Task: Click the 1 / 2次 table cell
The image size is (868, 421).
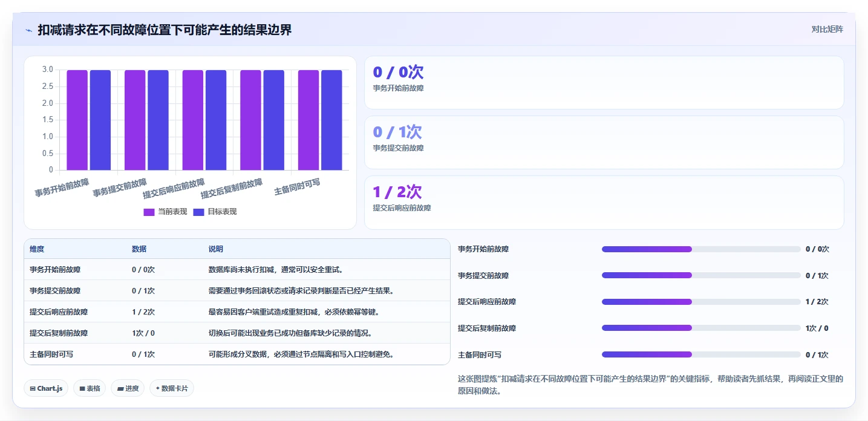Action: coord(143,312)
